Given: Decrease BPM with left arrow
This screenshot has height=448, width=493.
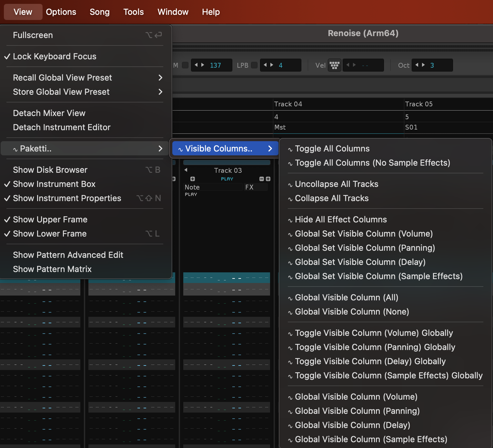Looking at the screenshot, I should (x=196, y=65).
